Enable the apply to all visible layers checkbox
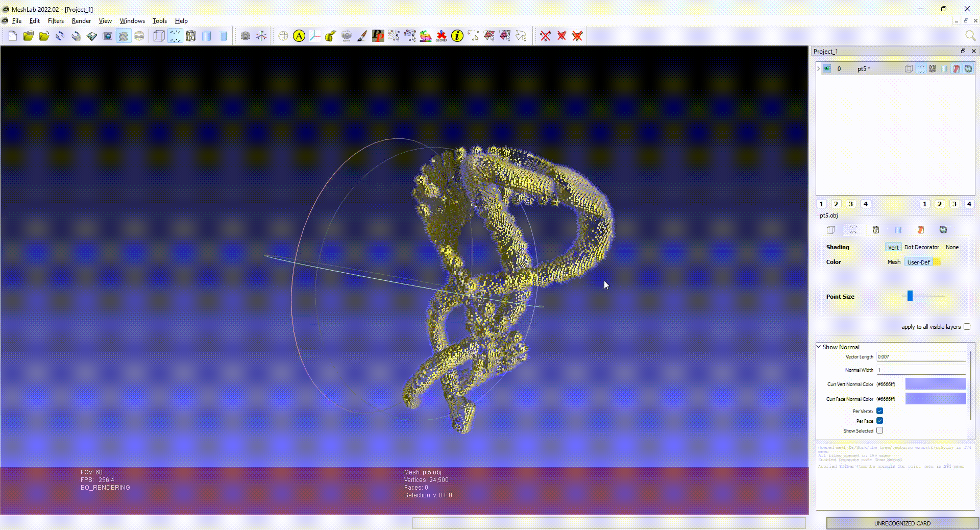Screen dimensions: 980x530 (967, 327)
